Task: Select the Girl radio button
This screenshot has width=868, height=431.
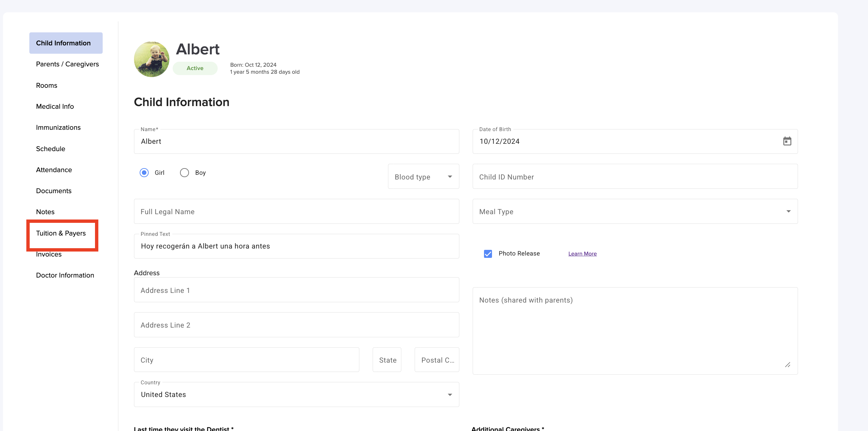Action: (144, 173)
